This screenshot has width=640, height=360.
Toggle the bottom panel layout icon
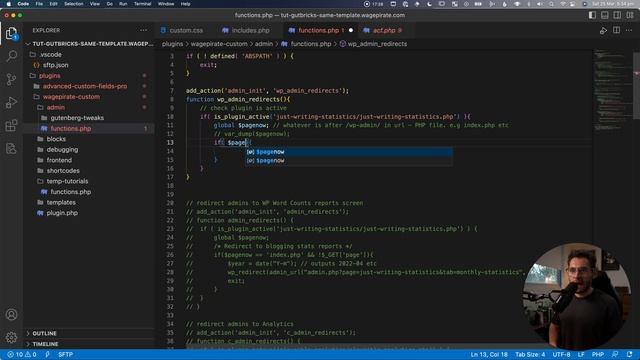(604, 15)
